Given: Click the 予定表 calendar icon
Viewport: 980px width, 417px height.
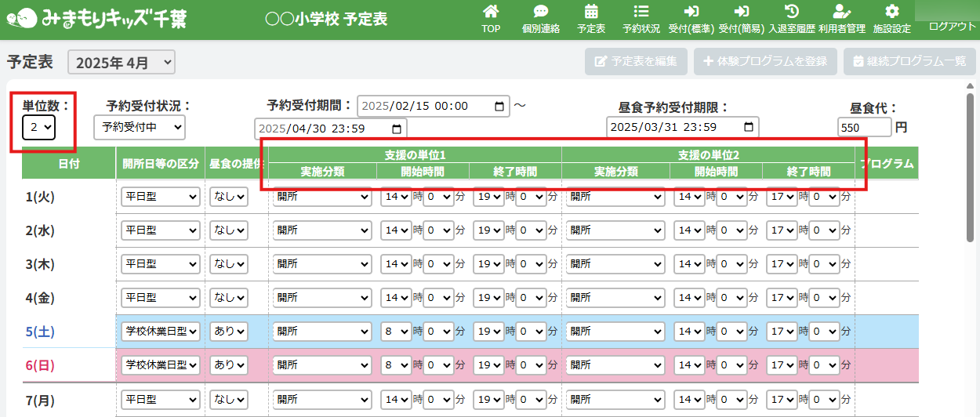Looking at the screenshot, I should [591, 12].
